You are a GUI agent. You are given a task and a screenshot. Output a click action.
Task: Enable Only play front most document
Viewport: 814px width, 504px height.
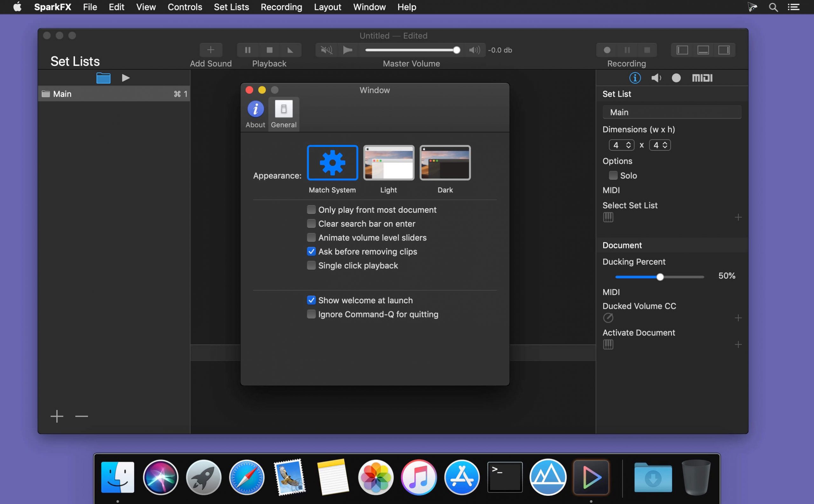pyautogui.click(x=311, y=210)
